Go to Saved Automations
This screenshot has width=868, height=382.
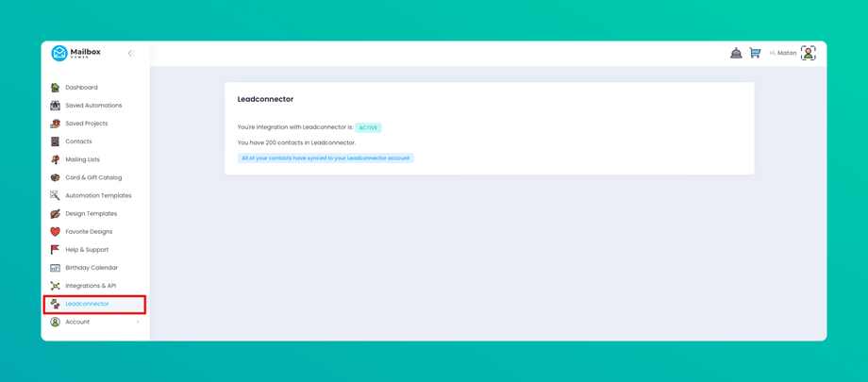coord(93,106)
